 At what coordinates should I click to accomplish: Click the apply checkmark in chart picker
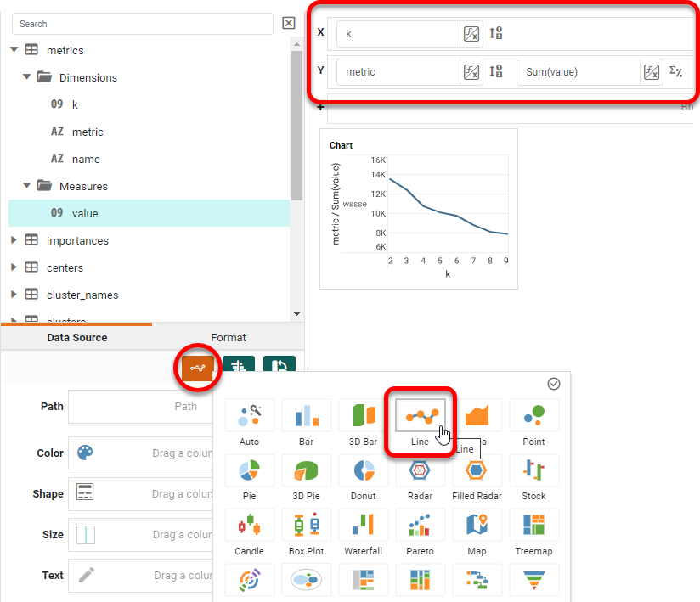tap(554, 384)
